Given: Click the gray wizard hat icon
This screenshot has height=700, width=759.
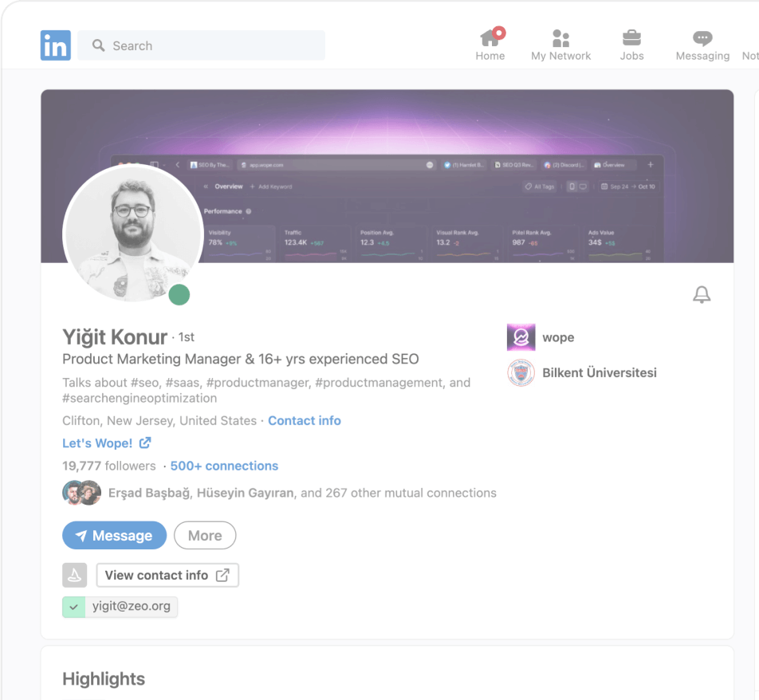Looking at the screenshot, I should pyautogui.click(x=74, y=575).
